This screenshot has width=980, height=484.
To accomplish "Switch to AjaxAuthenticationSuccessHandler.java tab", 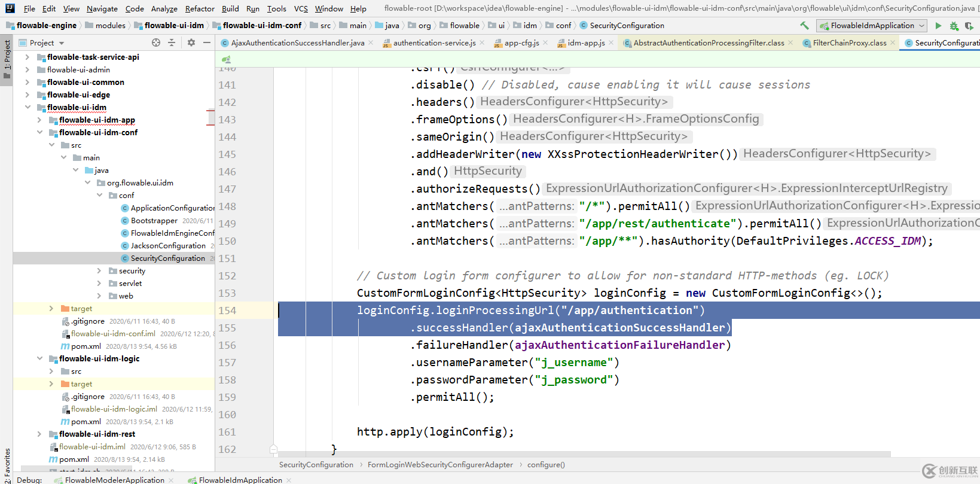I will (298, 42).
